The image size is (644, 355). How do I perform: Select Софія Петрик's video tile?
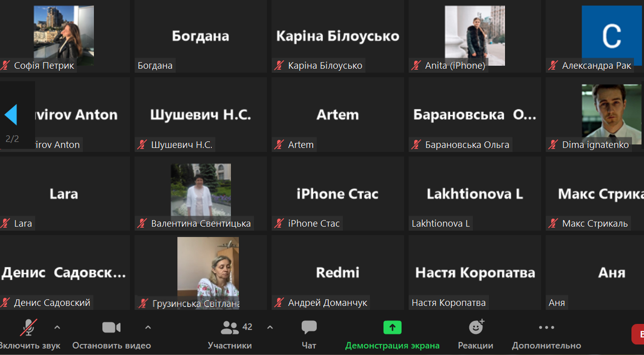click(64, 35)
